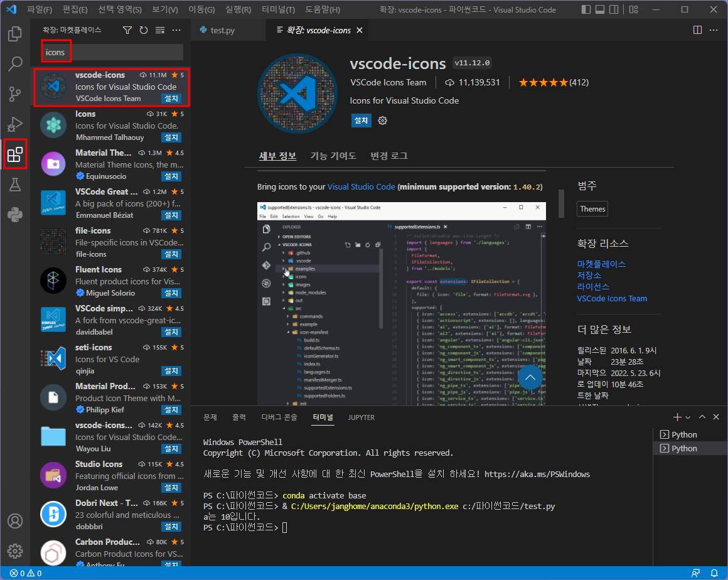
Task: Open notifications bell in status bar
Action: tap(714, 574)
